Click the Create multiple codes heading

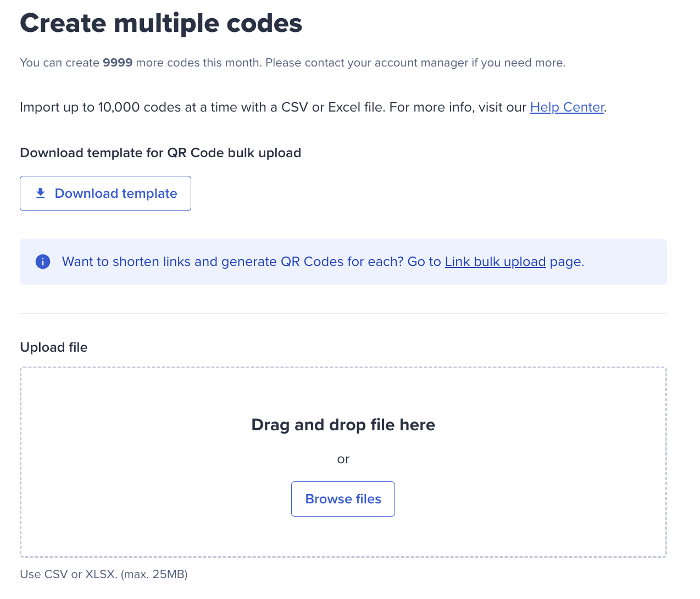coord(161,23)
